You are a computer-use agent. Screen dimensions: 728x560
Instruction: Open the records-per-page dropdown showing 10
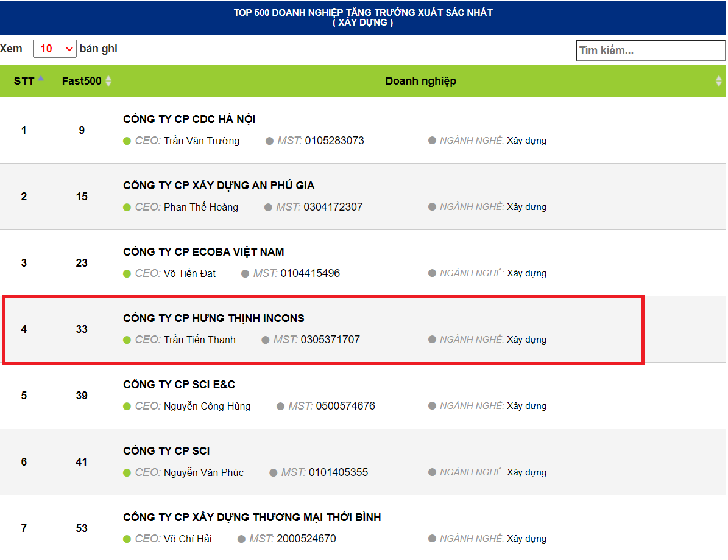(54, 49)
